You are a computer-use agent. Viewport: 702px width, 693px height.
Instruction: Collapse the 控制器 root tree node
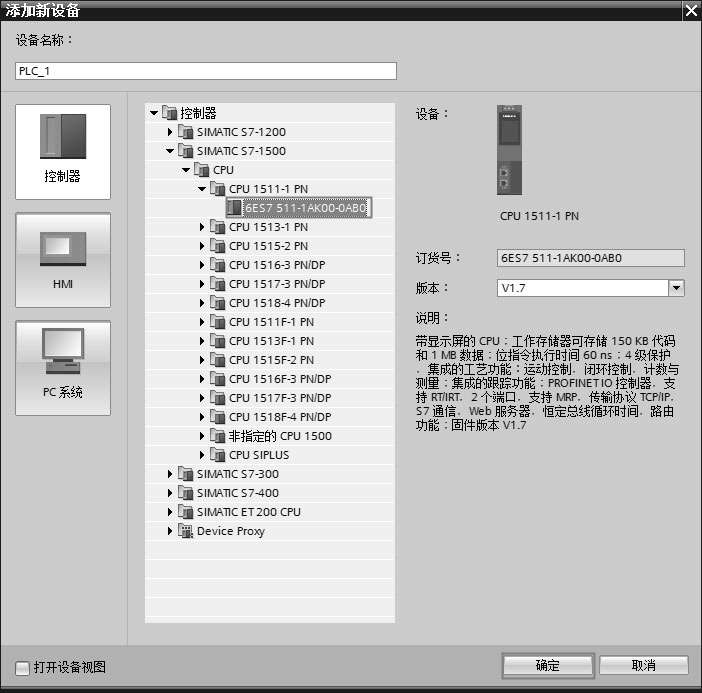tap(154, 113)
